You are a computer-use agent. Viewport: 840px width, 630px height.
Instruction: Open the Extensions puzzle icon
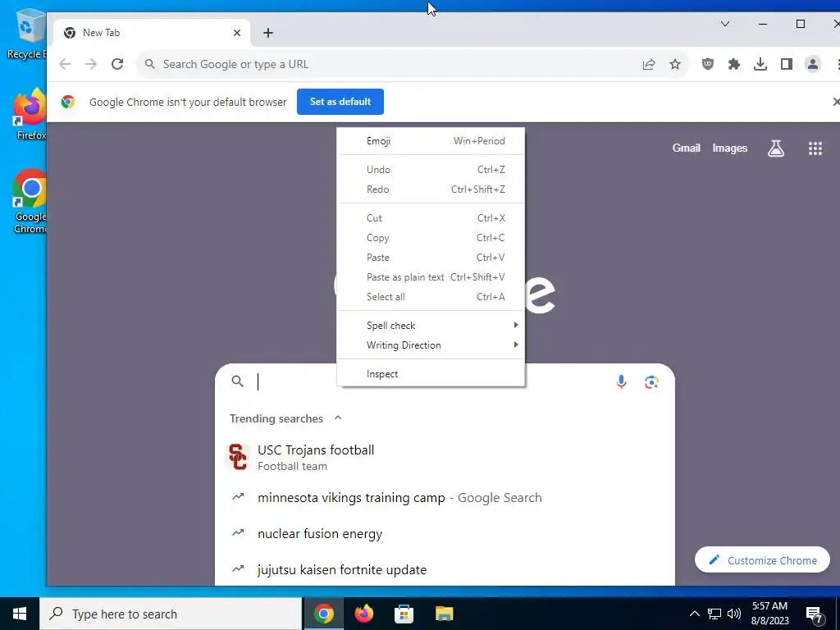pyautogui.click(x=734, y=64)
